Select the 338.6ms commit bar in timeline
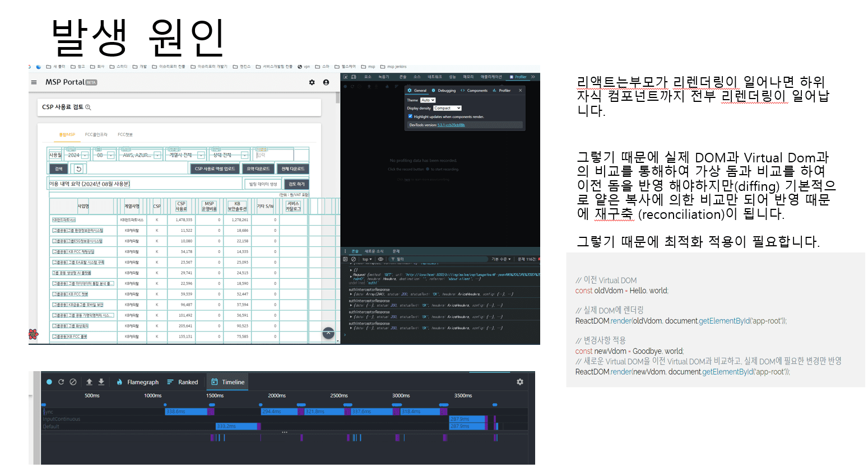This screenshot has width=868, height=468. [x=187, y=411]
